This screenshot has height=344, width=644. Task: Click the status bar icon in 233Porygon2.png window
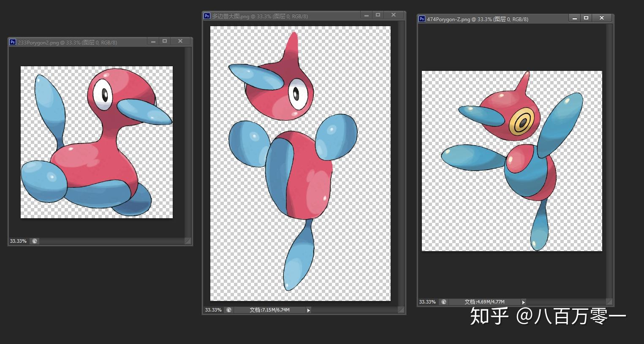[35, 241]
